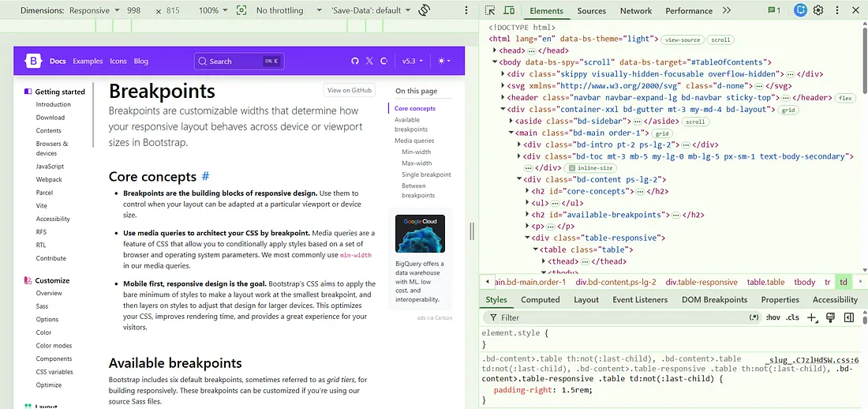Click the View on GitHub button
The height and width of the screenshot is (409, 868).
tap(350, 90)
